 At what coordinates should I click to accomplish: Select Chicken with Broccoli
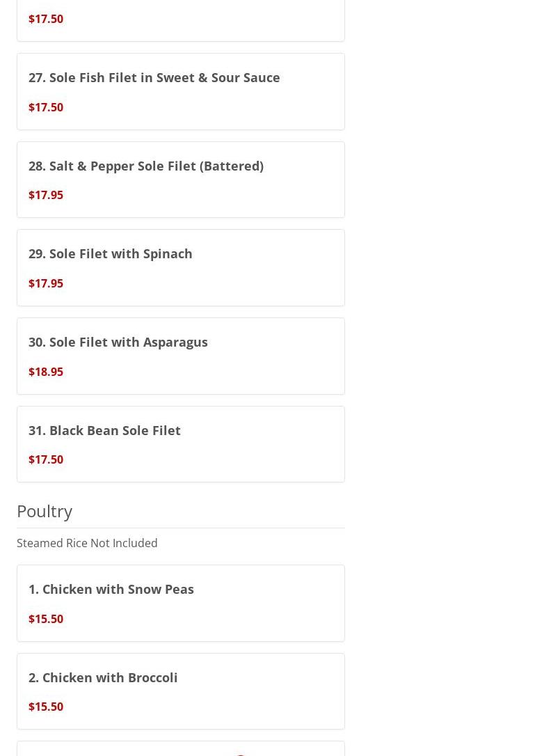(103, 677)
